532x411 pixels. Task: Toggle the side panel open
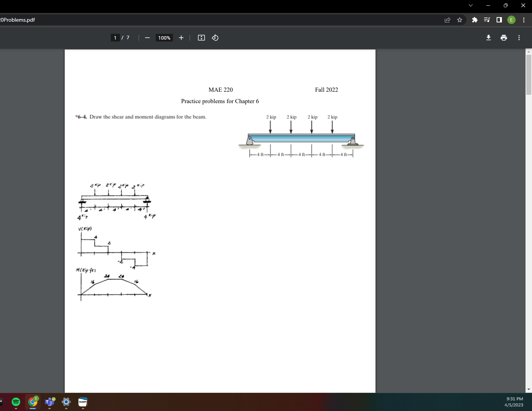tap(499, 20)
